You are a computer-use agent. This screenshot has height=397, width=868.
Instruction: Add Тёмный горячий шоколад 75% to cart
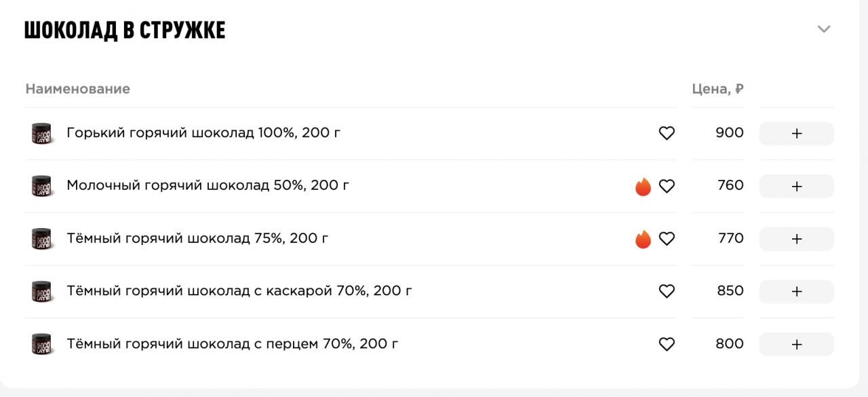796,239
